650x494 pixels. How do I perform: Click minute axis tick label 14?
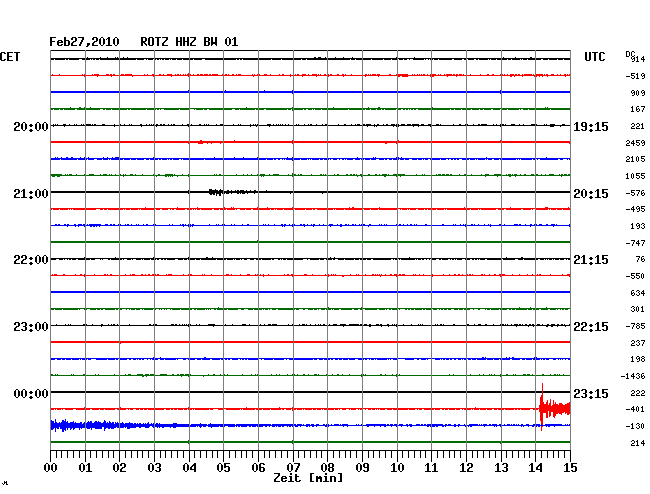click(536, 468)
